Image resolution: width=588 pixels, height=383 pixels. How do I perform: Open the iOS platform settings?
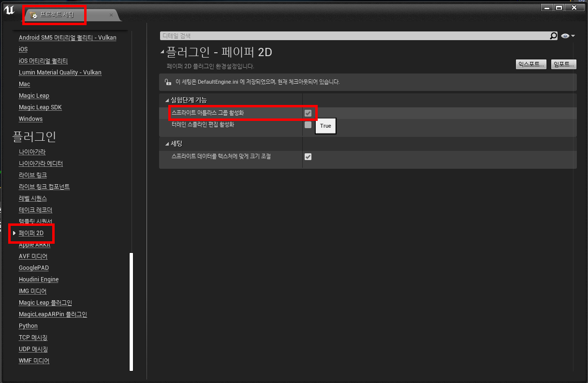23,49
